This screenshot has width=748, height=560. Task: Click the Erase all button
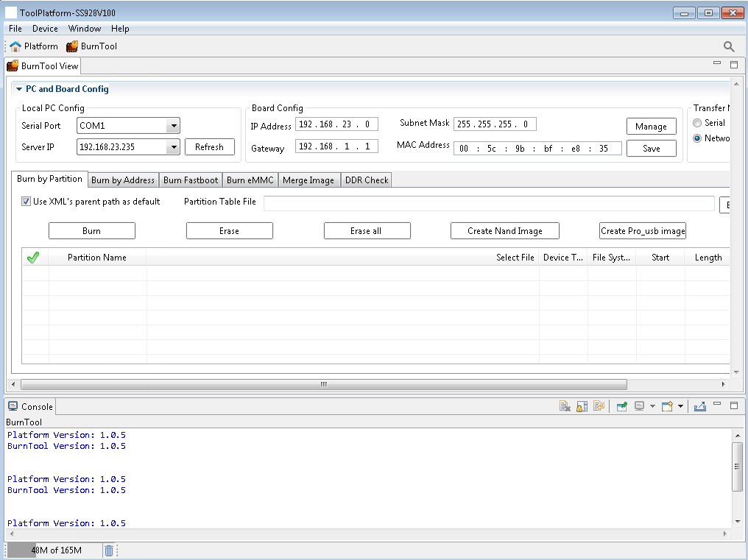(x=367, y=231)
